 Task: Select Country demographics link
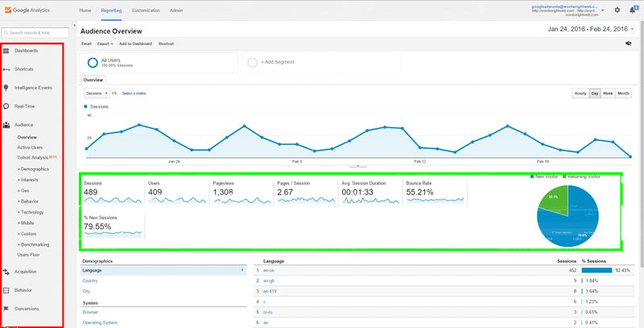coord(90,281)
